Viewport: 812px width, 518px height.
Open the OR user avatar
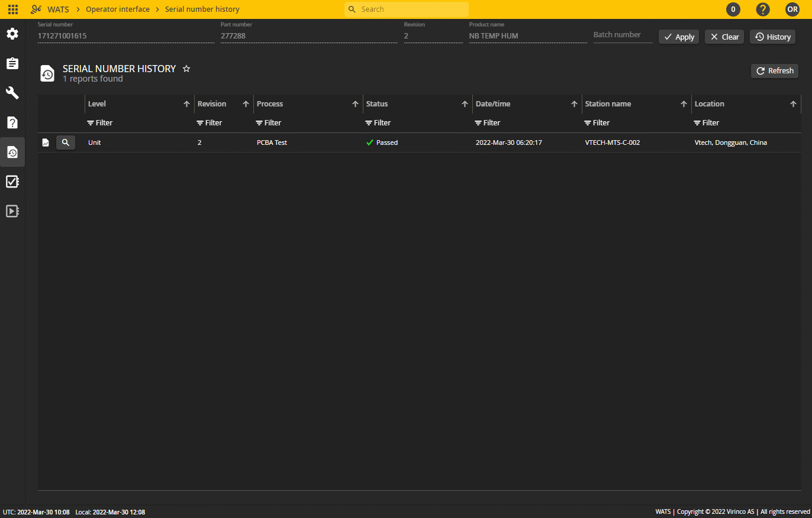pos(792,9)
